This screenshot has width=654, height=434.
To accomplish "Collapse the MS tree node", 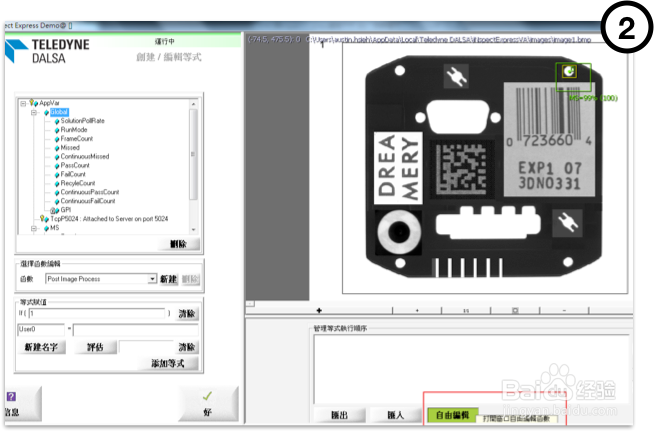I will click(34, 228).
